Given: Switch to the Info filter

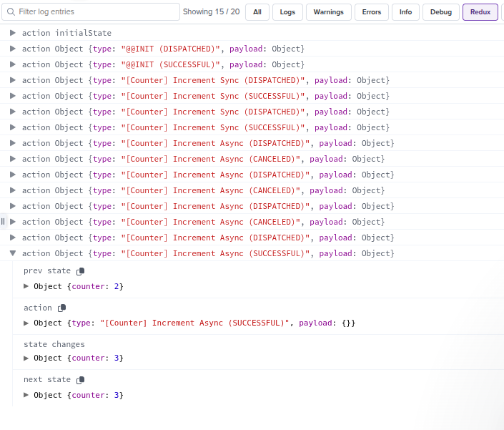Looking at the screenshot, I should pyautogui.click(x=405, y=12).
